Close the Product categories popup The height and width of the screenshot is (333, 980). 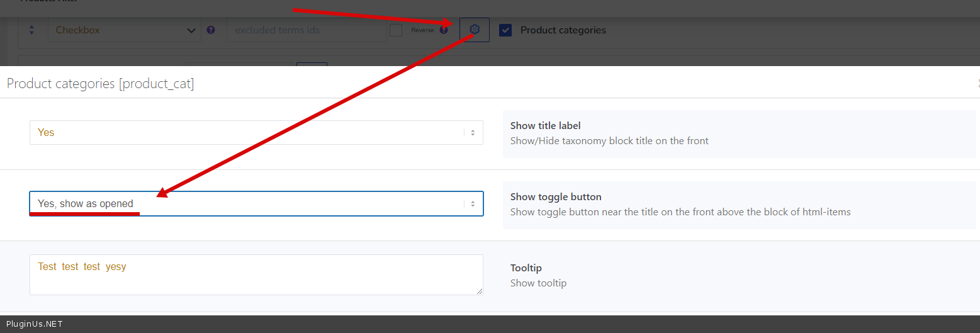coord(977,83)
